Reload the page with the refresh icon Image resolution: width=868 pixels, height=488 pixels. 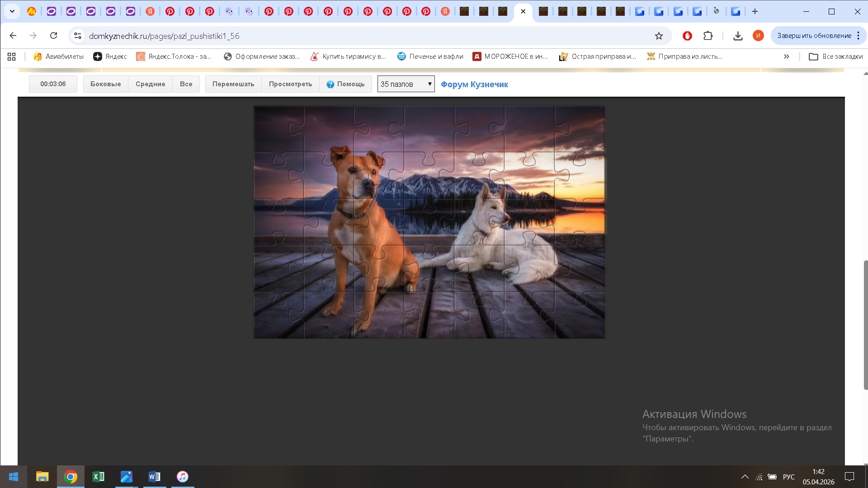tap(53, 36)
